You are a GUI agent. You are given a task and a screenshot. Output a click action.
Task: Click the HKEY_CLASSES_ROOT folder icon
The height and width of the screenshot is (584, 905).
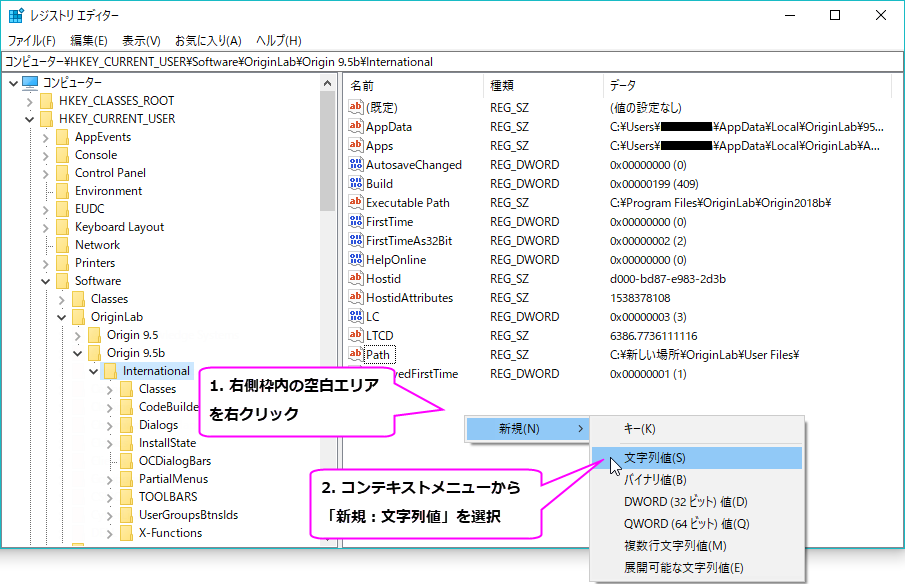[47, 101]
